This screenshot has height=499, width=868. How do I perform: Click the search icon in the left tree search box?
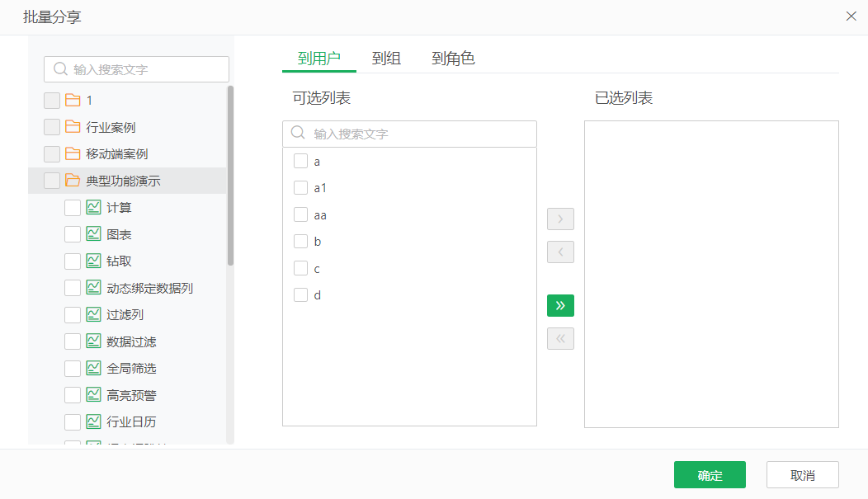pos(60,69)
